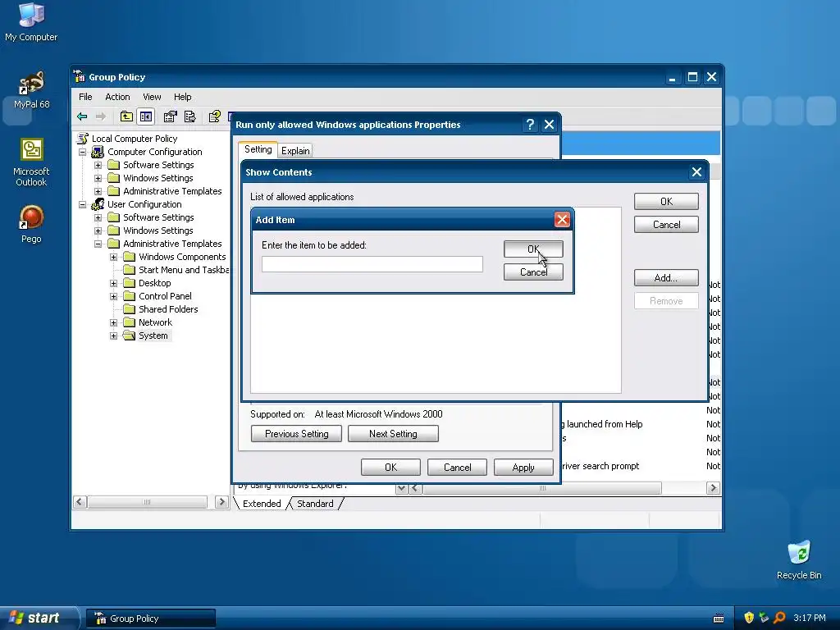This screenshot has height=630, width=840.
Task: Click the Export List toolbar icon
Action: (x=190, y=116)
